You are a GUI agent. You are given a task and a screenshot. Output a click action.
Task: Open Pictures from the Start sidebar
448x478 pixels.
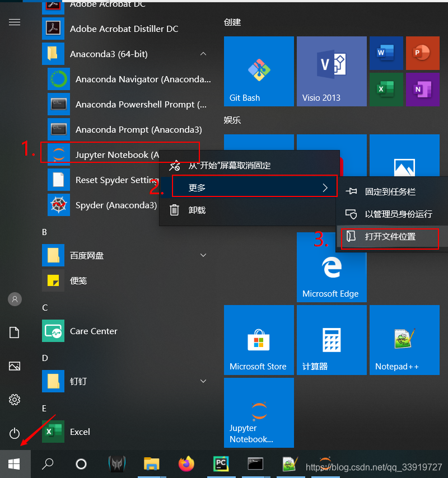click(x=15, y=366)
